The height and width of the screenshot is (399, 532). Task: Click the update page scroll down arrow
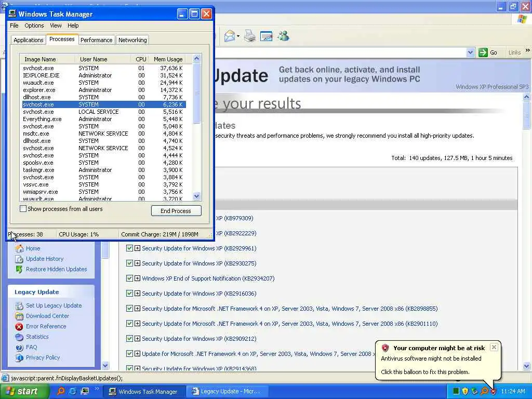(527, 366)
